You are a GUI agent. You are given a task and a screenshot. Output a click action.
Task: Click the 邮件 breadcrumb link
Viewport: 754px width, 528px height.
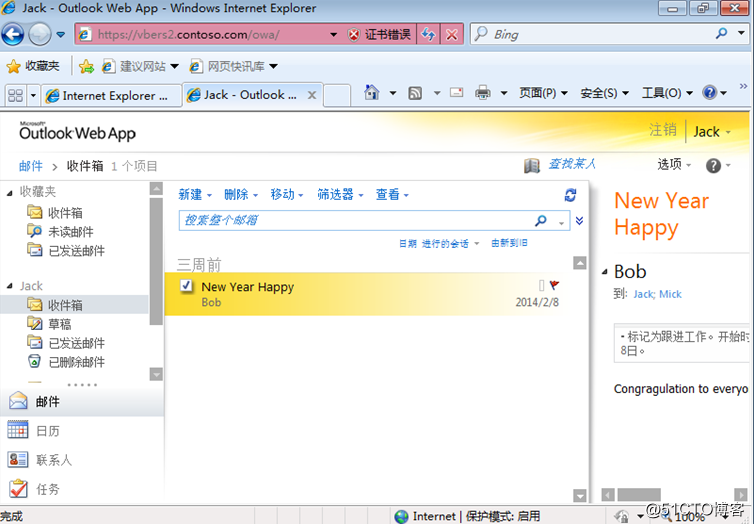[x=30, y=166]
